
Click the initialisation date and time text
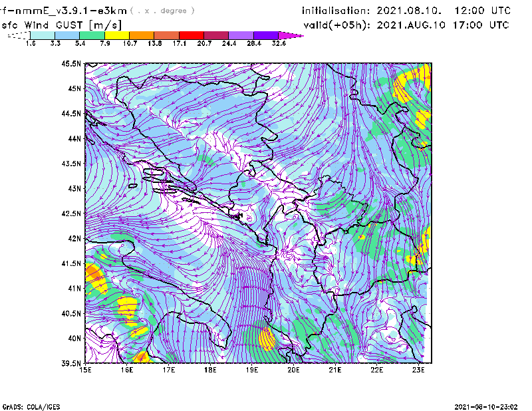click(x=406, y=11)
